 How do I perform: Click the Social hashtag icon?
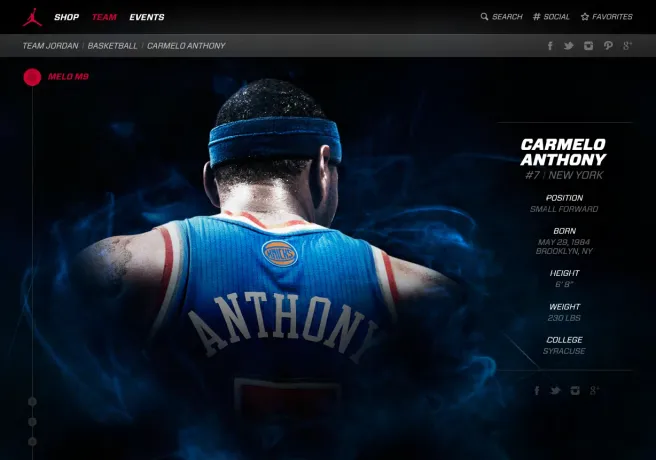click(x=537, y=17)
